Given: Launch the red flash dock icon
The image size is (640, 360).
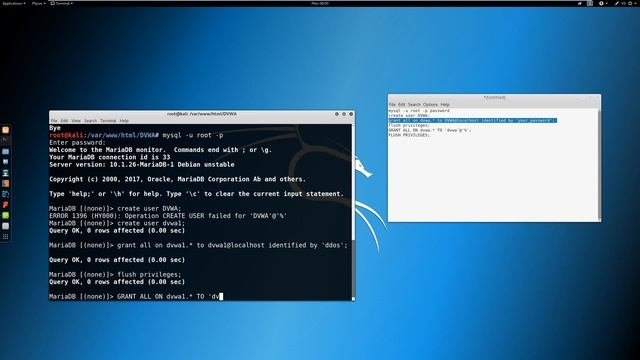Looking at the screenshot, I should (5, 205).
